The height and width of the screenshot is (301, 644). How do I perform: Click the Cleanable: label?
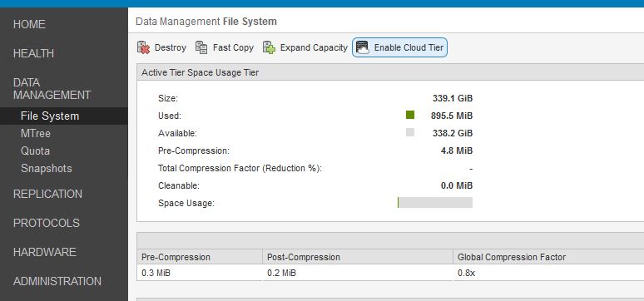click(x=179, y=185)
